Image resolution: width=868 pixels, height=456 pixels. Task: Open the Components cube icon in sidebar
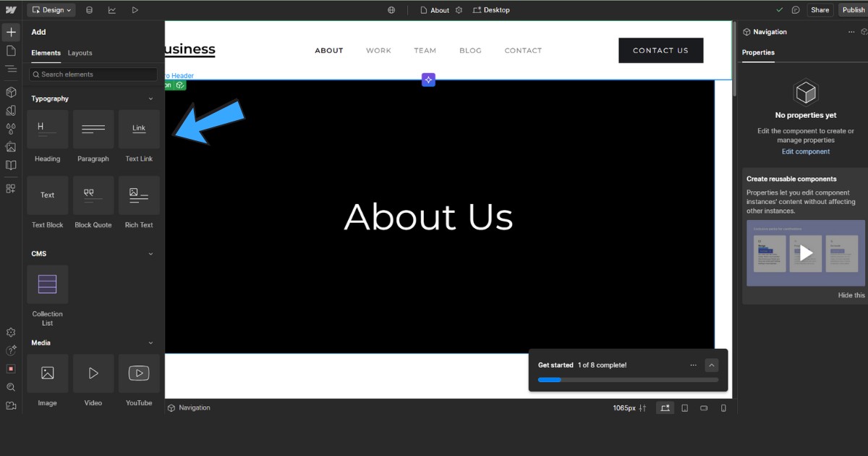click(x=11, y=92)
